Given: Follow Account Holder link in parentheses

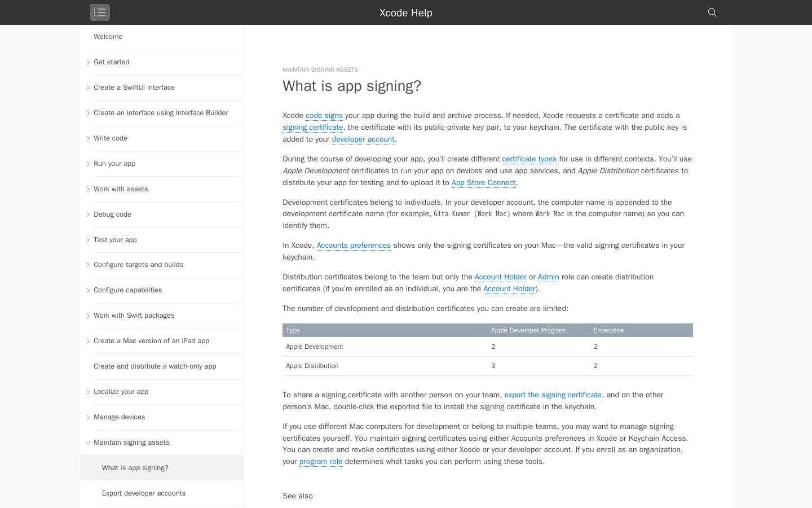Looking at the screenshot, I should 509,289.
